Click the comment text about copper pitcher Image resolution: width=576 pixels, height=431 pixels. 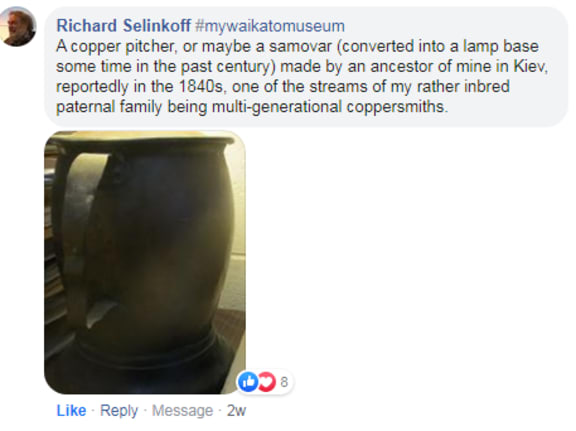click(302, 76)
